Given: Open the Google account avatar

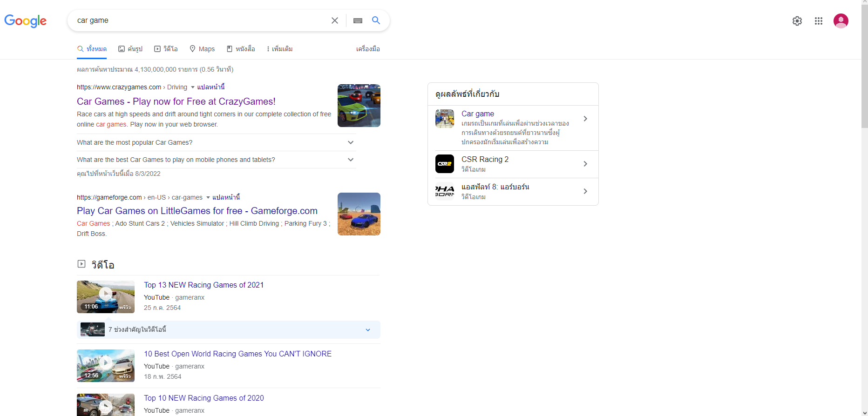Looking at the screenshot, I should click(x=841, y=21).
